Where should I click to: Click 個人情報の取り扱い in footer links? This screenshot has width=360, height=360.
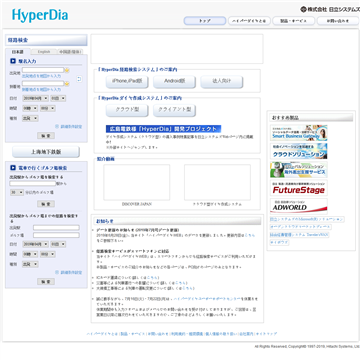tap(221, 334)
